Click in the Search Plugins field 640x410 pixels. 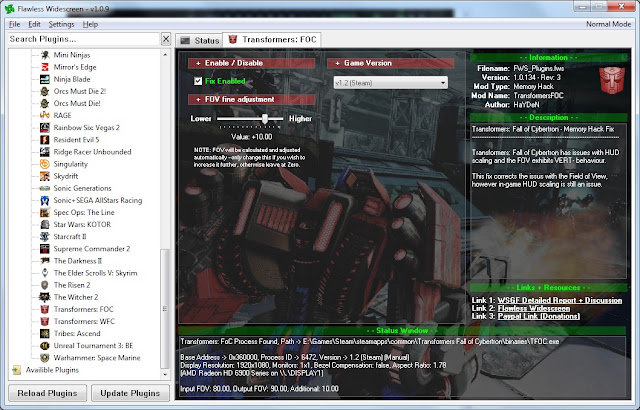84,39
